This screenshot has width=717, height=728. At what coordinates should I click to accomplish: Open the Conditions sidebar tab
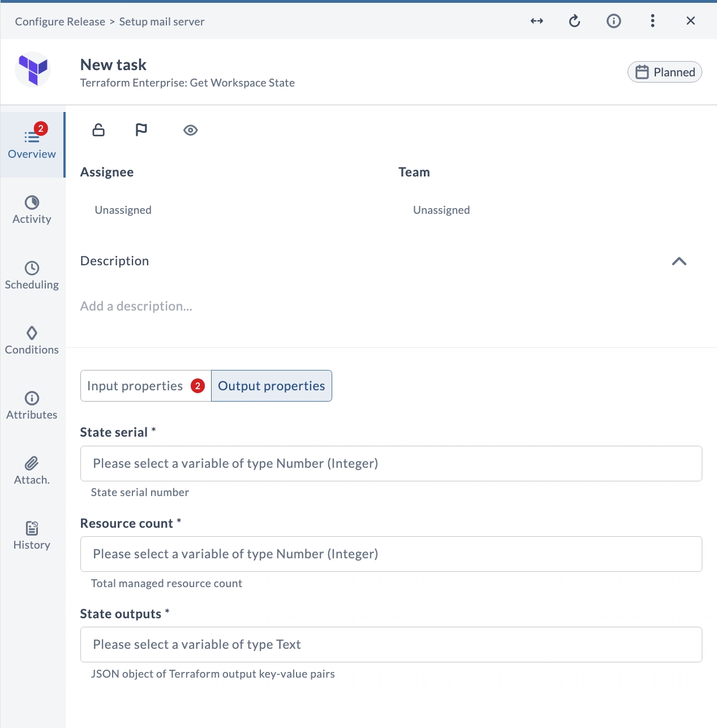click(32, 341)
